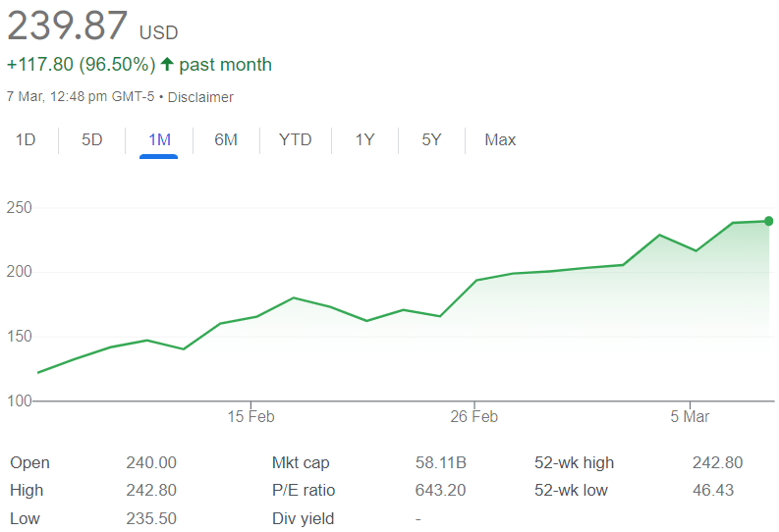779x532 pixels.
Task: Click the green dot at chart line end
Action: click(x=768, y=221)
